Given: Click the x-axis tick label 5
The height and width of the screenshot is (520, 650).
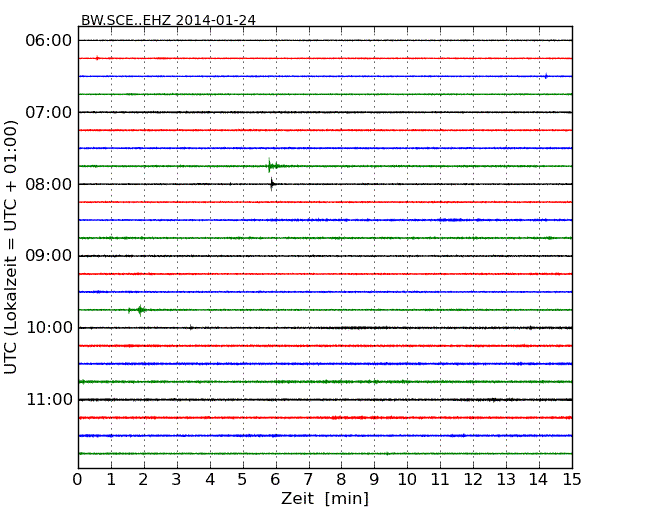Looking at the screenshot, I should click(243, 479).
